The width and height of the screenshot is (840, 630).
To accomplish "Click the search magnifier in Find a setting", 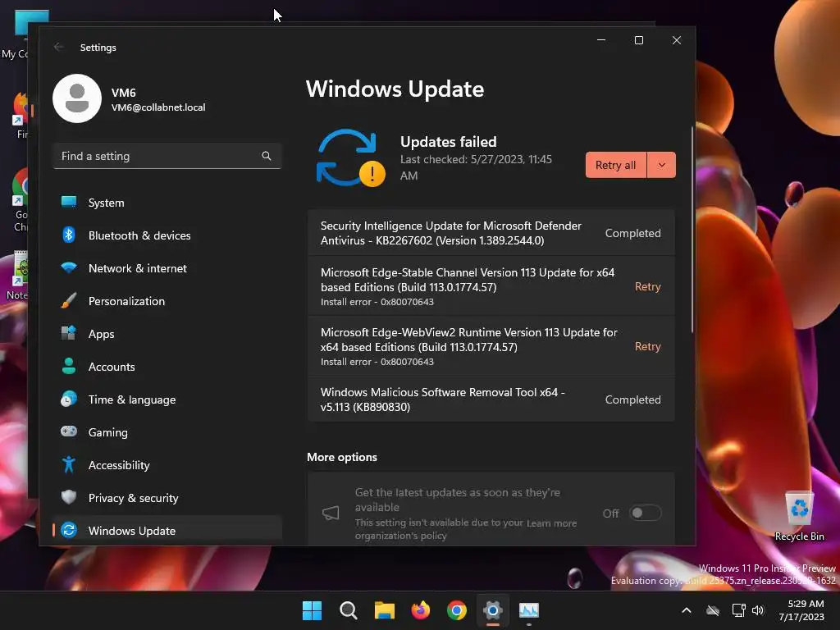I will [267, 156].
